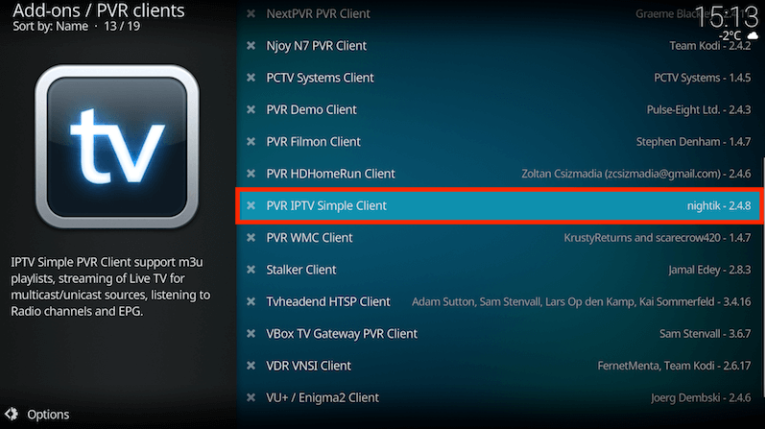Choose the VBox TV Gateway PVR Client

pyautogui.click(x=500, y=334)
